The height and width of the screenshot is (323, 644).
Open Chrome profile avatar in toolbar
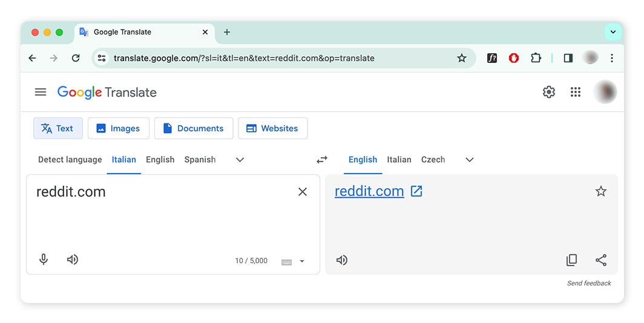[590, 58]
